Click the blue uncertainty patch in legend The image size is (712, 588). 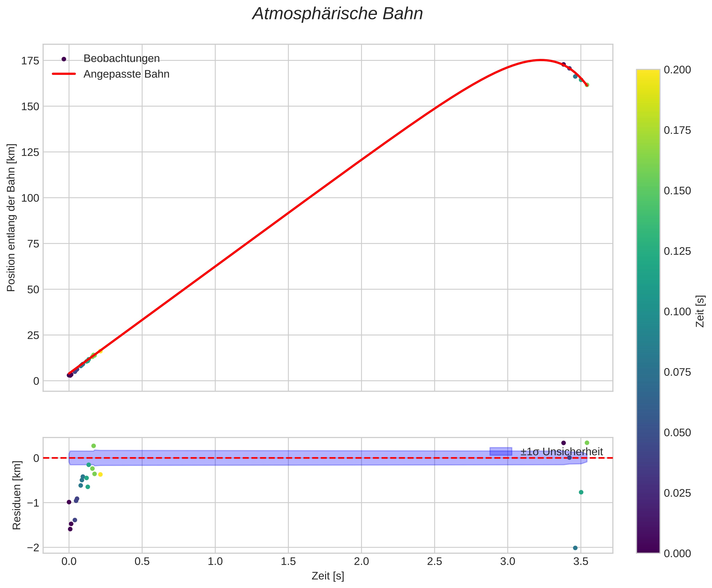tap(501, 452)
